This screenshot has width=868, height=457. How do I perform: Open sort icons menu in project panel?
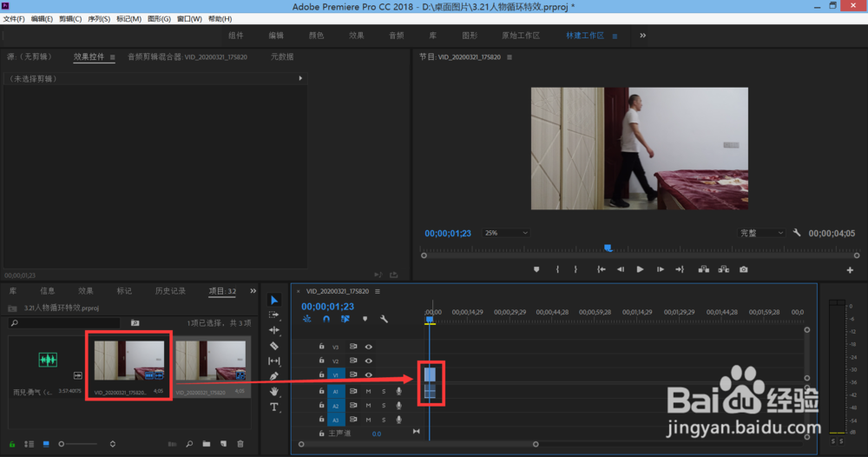(112, 444)
